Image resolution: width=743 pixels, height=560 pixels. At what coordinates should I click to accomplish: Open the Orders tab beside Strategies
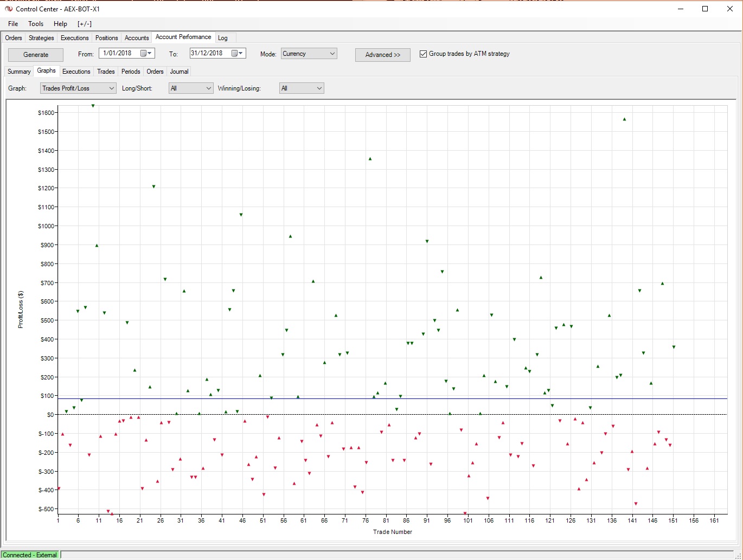coord(14,38)
